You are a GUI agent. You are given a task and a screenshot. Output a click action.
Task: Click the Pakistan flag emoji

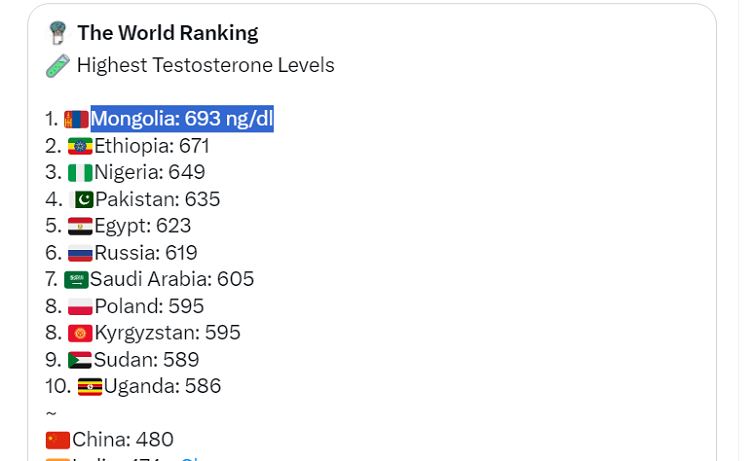click(82, 200)
